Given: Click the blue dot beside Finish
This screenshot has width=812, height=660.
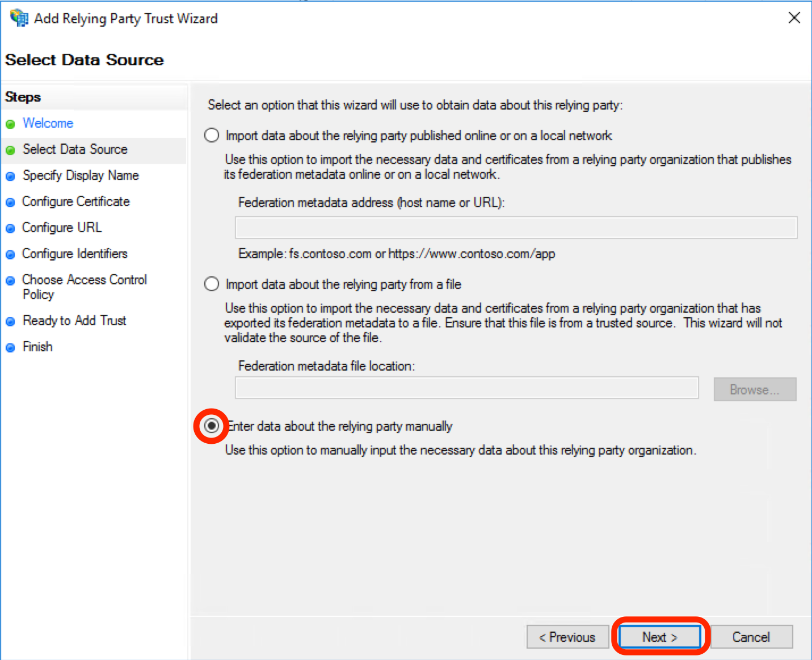Looking at the screenshot, I should click(x=10, y=347).
